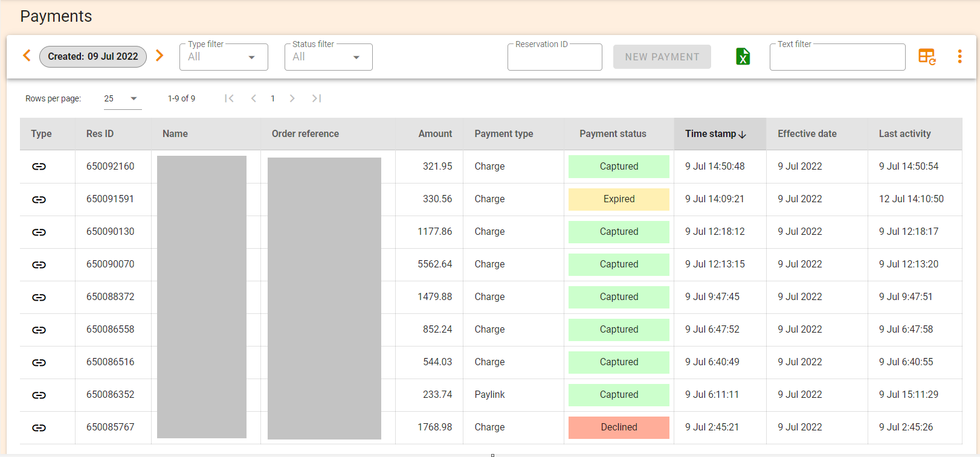
Task: Open link icon for reservation 650088372
Action: pyautogui.click(x=39, y=297)
